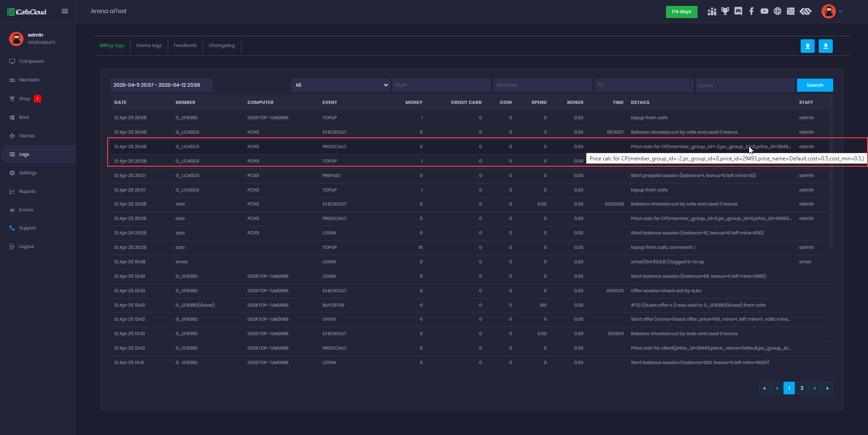Image resolution: width=868 pixels, height=435 pixels.
Task: Switch to the Game logs tab
Action: click(x=149, y=46)
